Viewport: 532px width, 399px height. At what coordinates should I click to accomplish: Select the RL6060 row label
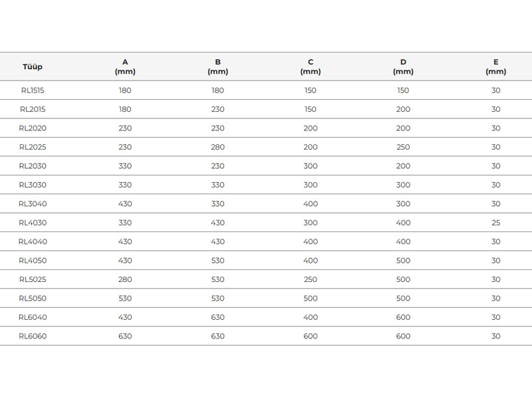coord(33,336)
